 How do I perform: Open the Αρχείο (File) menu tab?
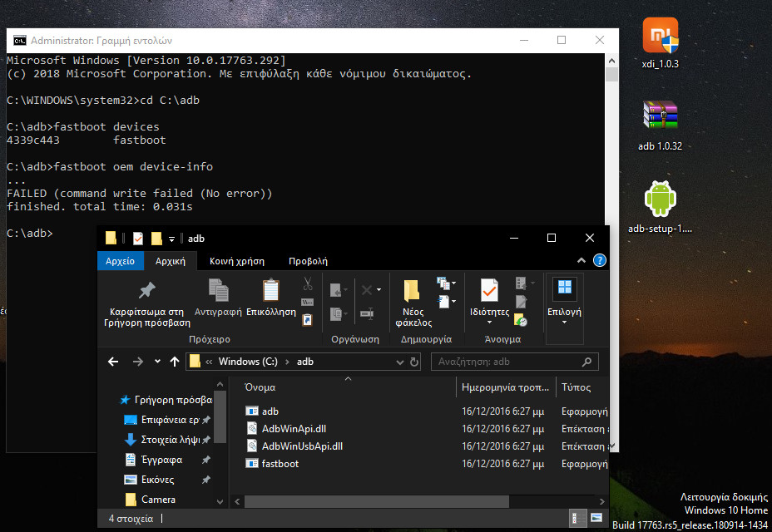coord(121,261)
